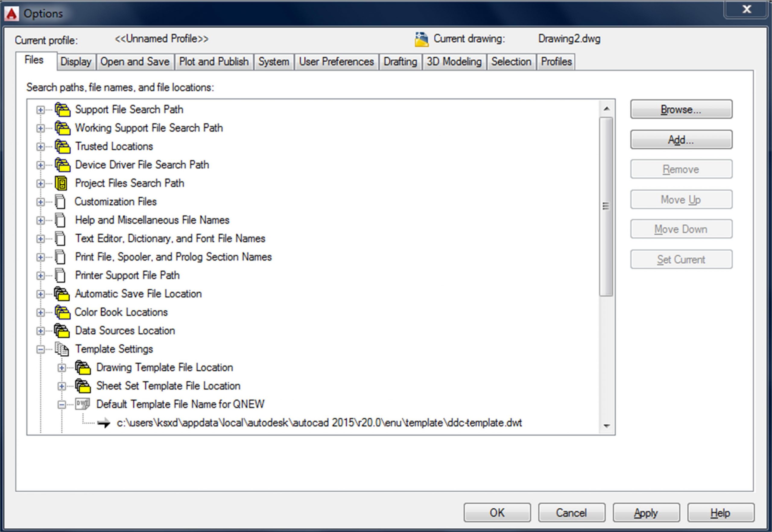Viewport: 772px width, 532px height.
Task: Click the Support File Search Path folder icon
Action: tap(62, 110)
